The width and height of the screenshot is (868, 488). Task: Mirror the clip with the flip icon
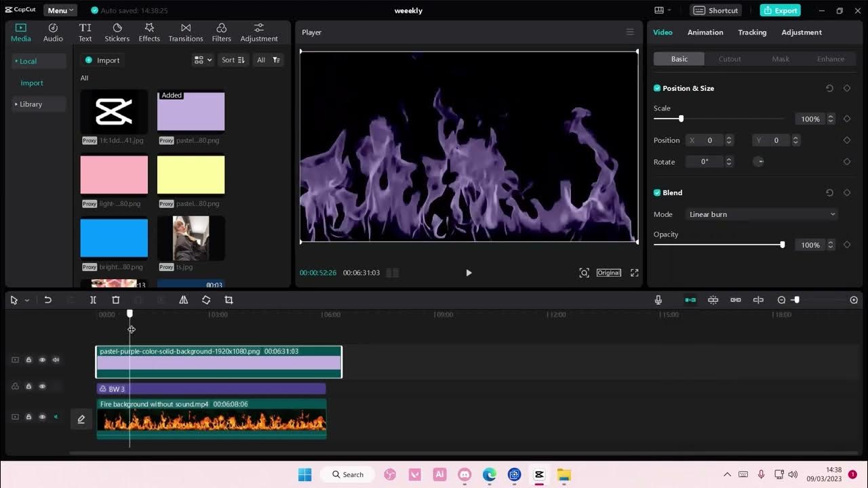pyautogui.click(x=183, y=300)
